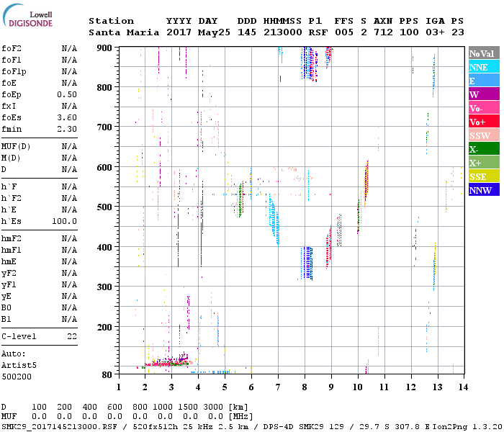504x432 pixels.
Task: Click the [MHz] unit label in MUF row
Action: [240, 417]
